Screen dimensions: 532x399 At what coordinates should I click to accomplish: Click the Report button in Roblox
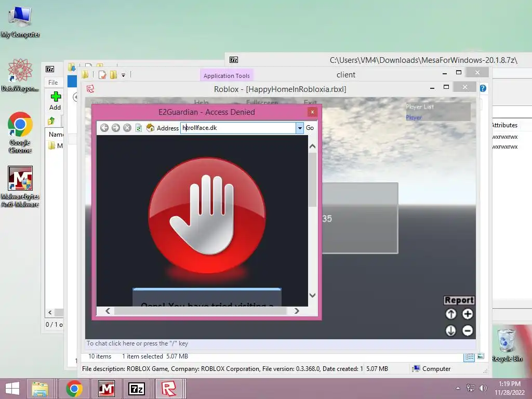(459, 300)
